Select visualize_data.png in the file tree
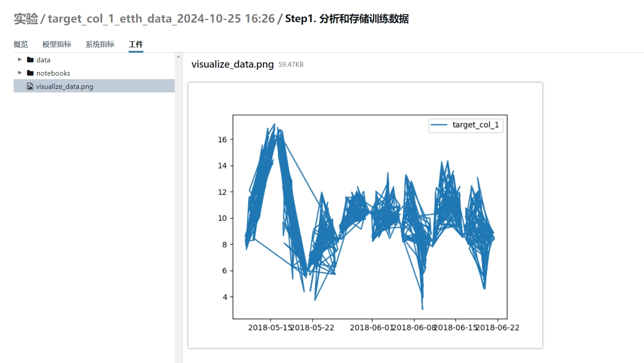The height and width of the screenshot is (363, 644). point(94,86)
